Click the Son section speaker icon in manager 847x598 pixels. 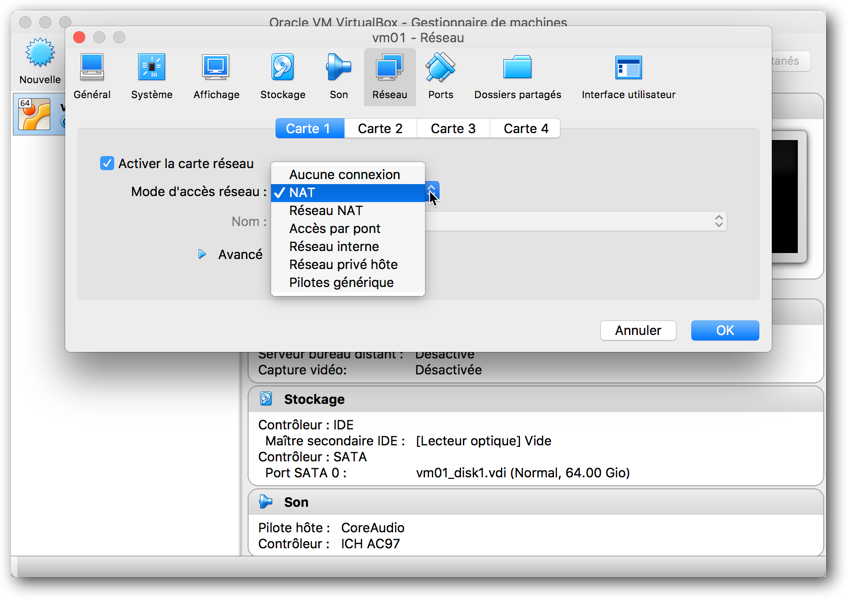point(266,502)
